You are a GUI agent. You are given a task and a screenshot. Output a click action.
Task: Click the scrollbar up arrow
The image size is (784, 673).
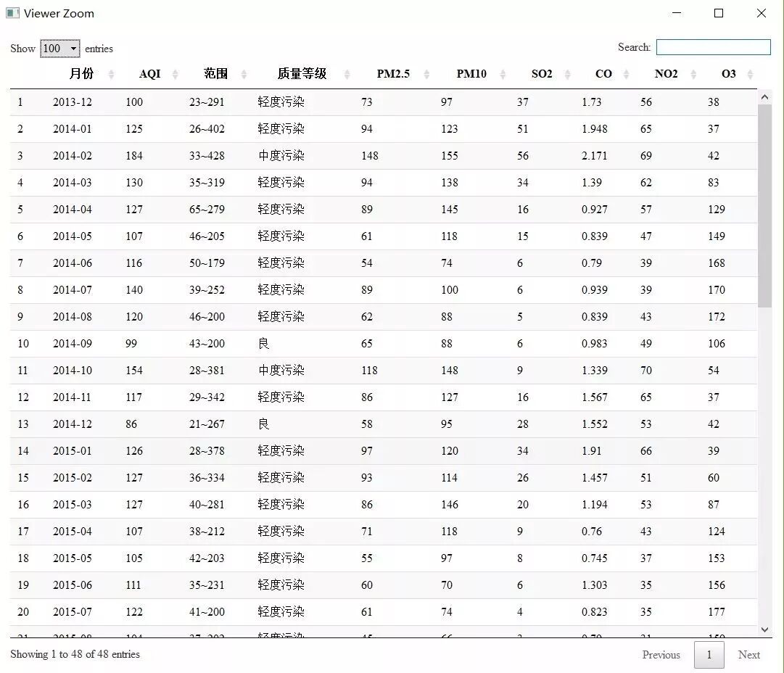click(764, 97)
